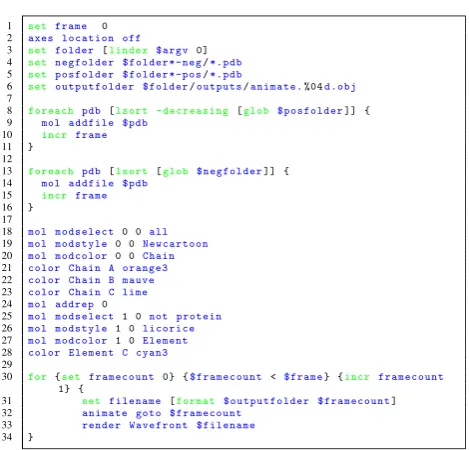Click the 'color Chain A orange3' line
This screenshot has width=469, height=450.
98,268
